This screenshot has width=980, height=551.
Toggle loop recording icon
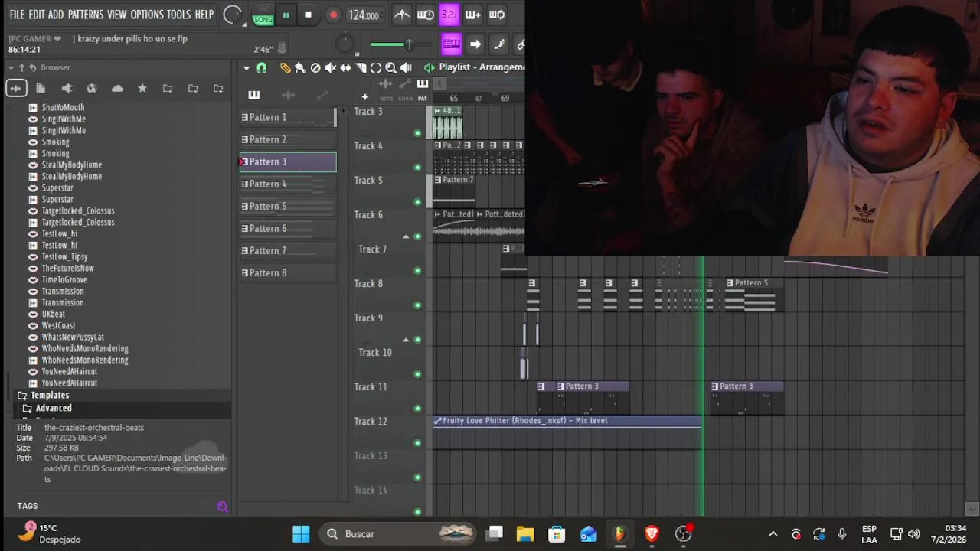(x=497, y=15)
